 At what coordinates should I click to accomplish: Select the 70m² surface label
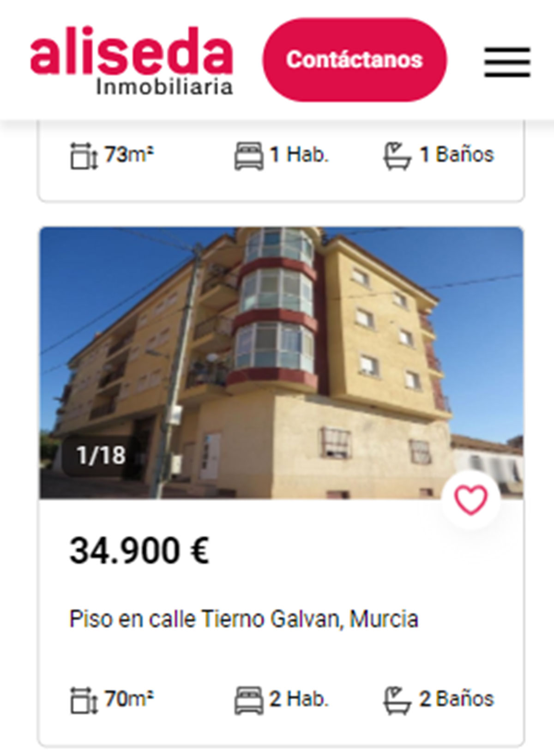click(x=129, y=699)
